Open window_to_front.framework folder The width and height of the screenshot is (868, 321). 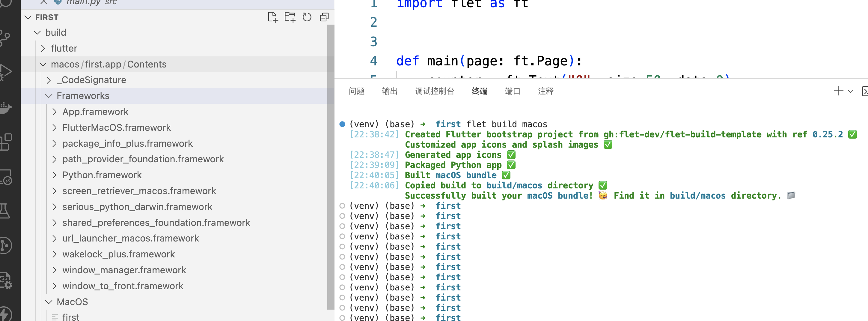[x=123, y=286]
